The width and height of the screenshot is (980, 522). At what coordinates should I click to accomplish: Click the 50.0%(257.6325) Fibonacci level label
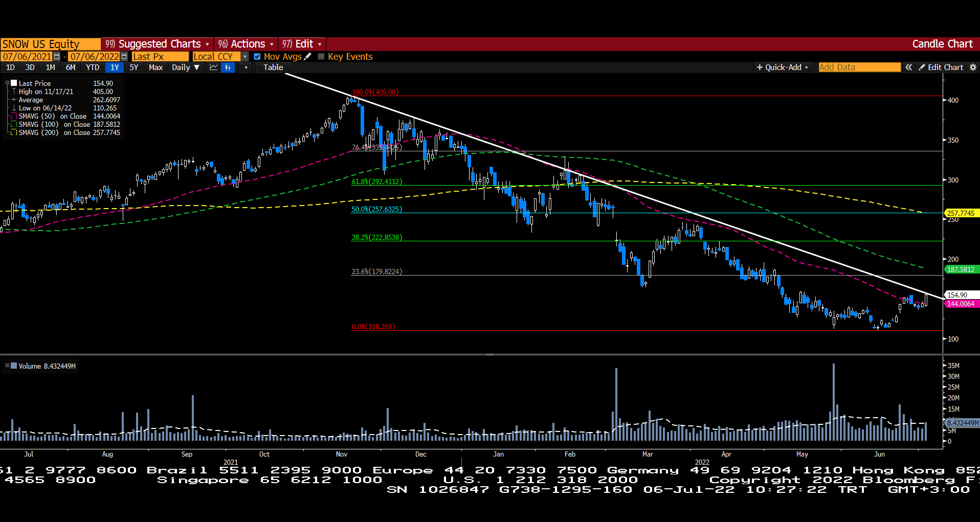click(377, 209)
